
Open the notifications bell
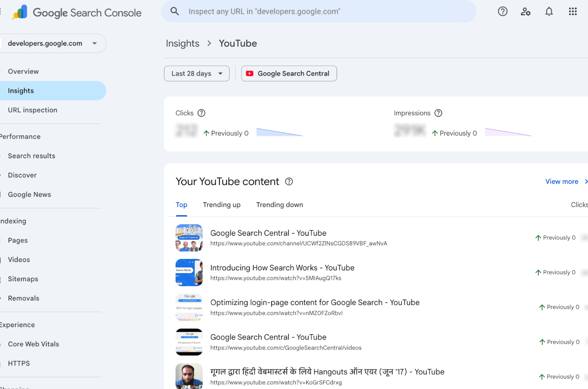click(549, 12)
